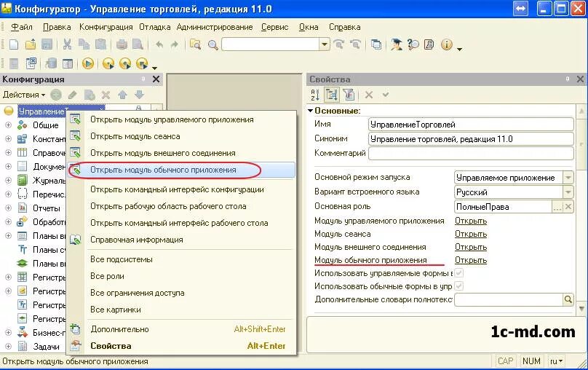Click move down arrow in Конфигурация toolbar
The image size is (588, 370).
139,95
